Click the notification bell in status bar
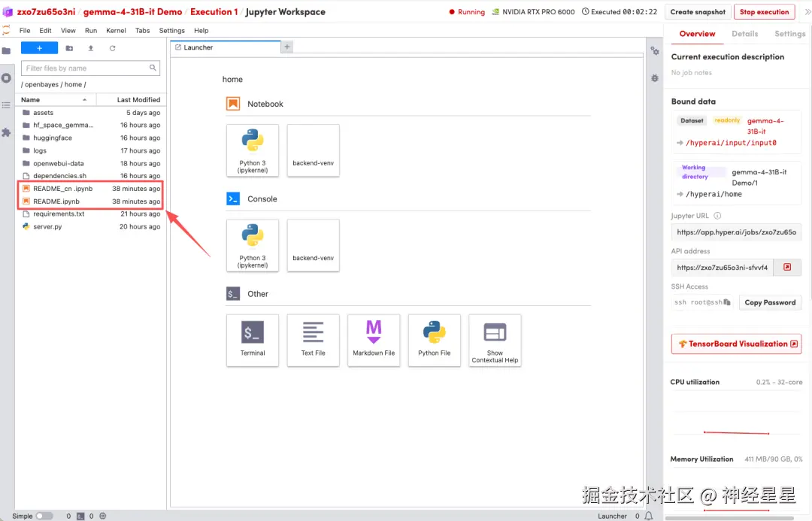The width and height of the screenshot is (812, 521). [648, 516]
